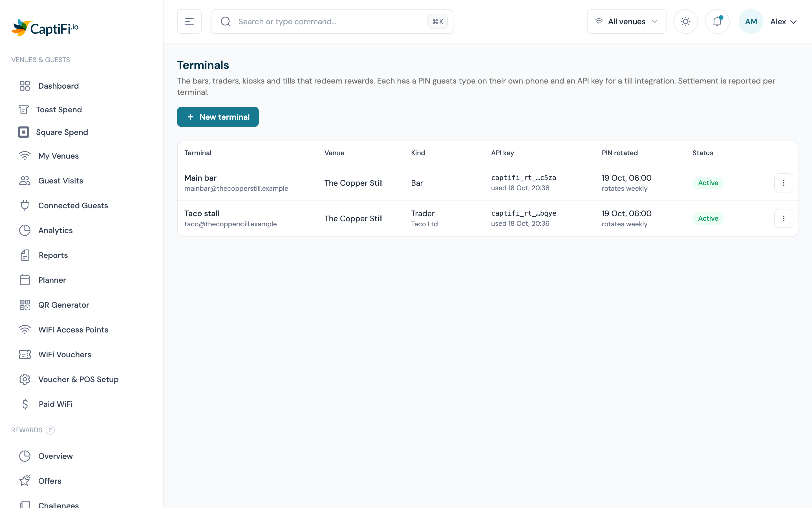Image resolution: width=812 pixels, height=508 pixels.
Task: Open Connected Guests plug icon
Action: [25, 205]
